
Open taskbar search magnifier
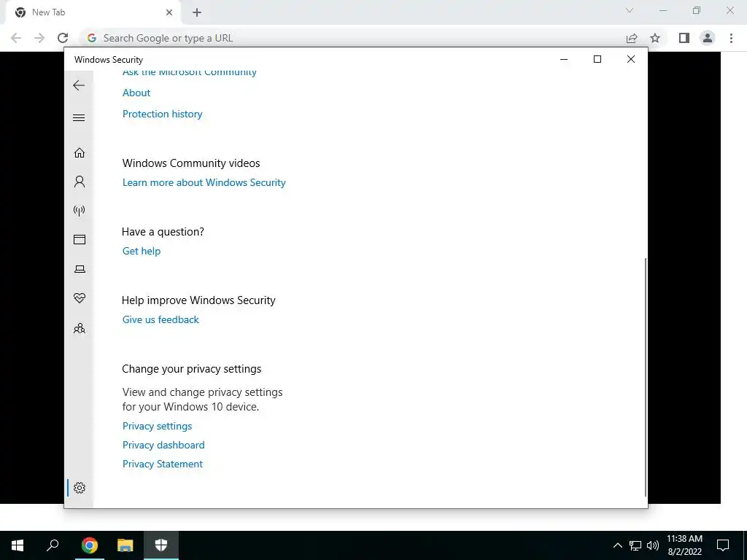53,545
